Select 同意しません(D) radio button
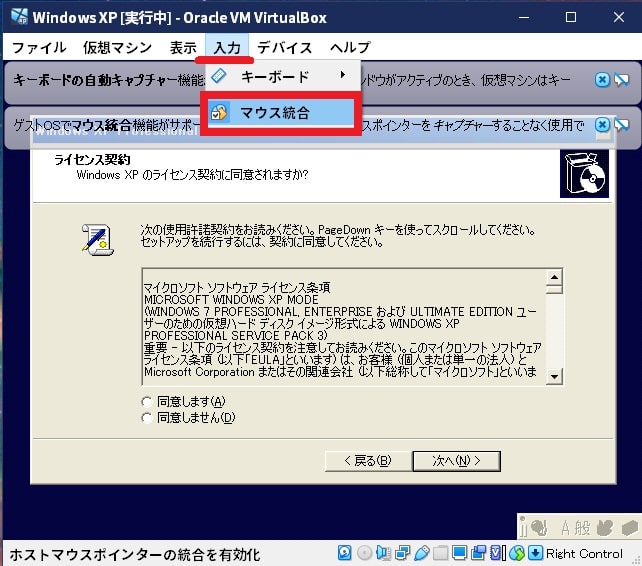The image size is (642, 566). tap(147, 418)
